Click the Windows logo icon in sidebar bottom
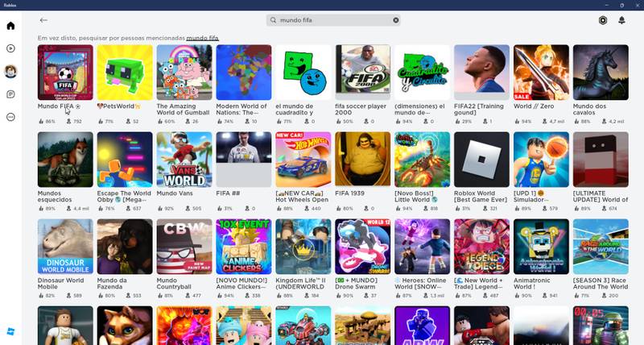 coord(10,331)
